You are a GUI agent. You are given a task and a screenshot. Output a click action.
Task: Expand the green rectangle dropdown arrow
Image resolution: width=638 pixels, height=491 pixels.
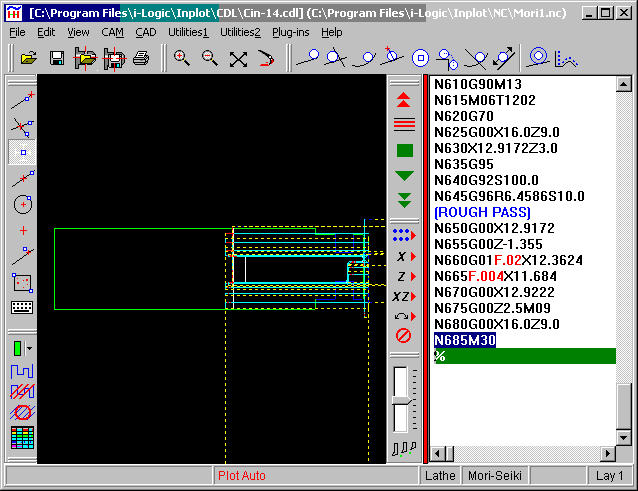point(30,349)
